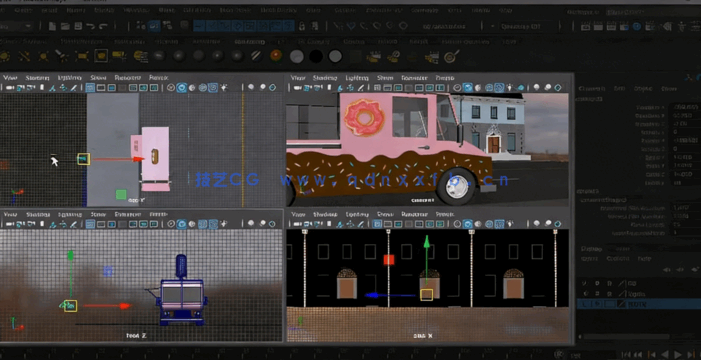Image resolution: width=701 pixels, height=360 pixels.
Task: Click play backwards button in playback controls
Action: click(666, 354)
